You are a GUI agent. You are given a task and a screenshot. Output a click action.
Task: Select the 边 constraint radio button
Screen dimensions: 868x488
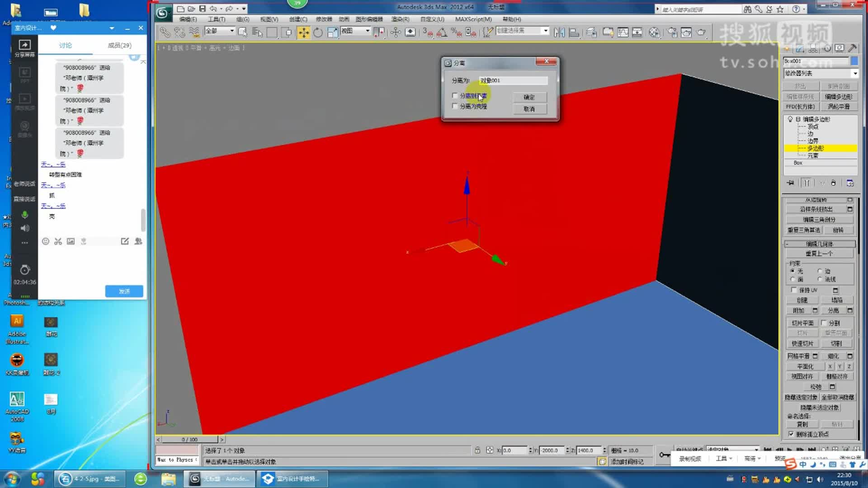(820, 271)
